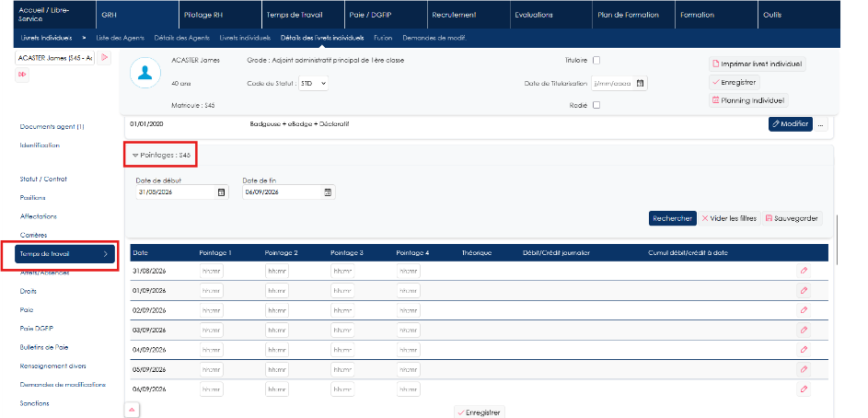Viewport: 868px width, 418px height.
Task: Open Identification in sidebar
Action: (x=40, y=145)
